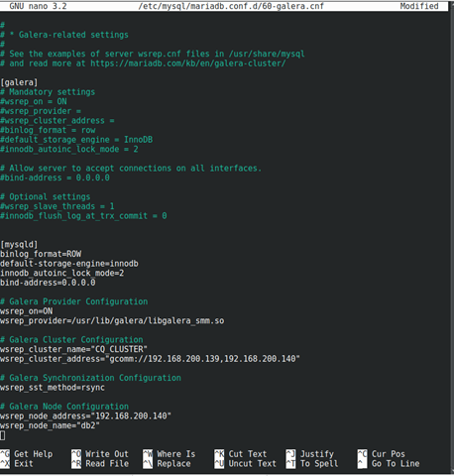Select the Go To Line shortcut
This screenshot has height=476, width=454.
tap(389, 464)
